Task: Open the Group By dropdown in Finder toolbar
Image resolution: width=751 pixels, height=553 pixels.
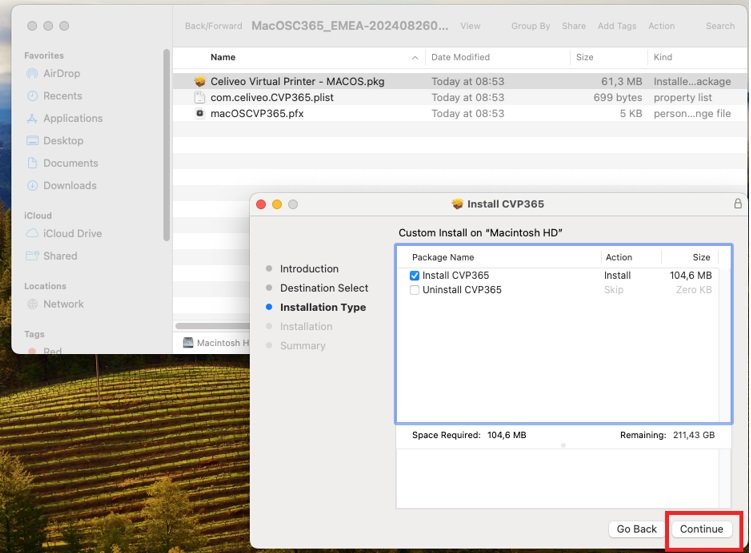Action: [x=530, y=26]
